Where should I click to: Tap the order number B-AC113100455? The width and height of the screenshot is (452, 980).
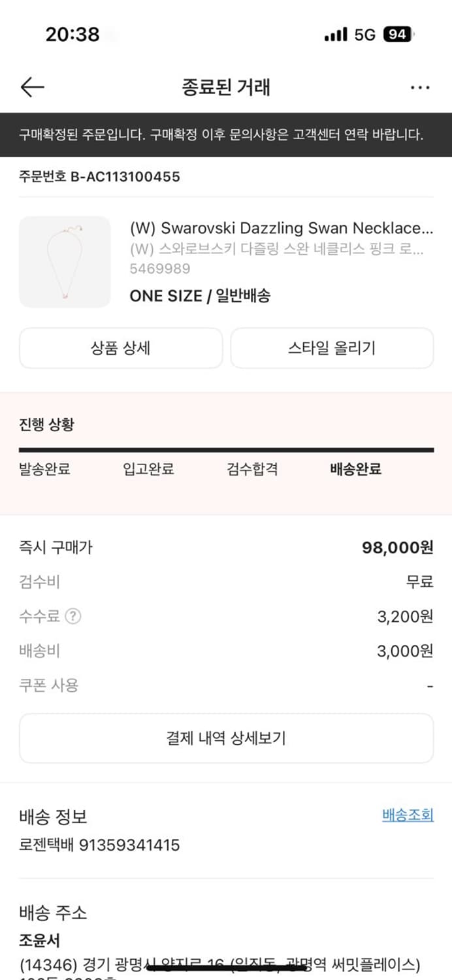(99, 176)
